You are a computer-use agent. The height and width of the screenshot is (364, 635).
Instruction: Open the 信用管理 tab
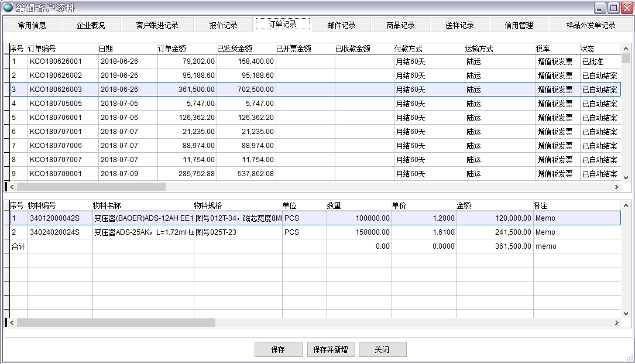(519, 25)
